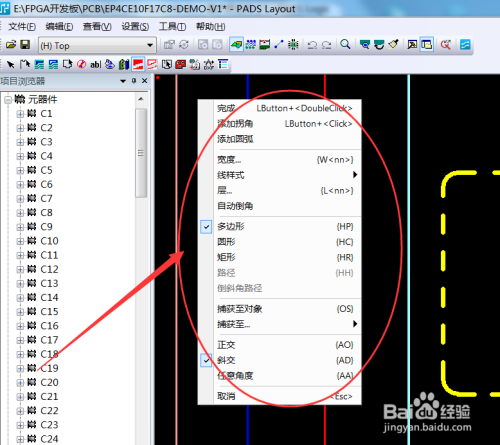Click the highlighted red Copper Pour icon
500x445 pixels.
click(138, 64)
